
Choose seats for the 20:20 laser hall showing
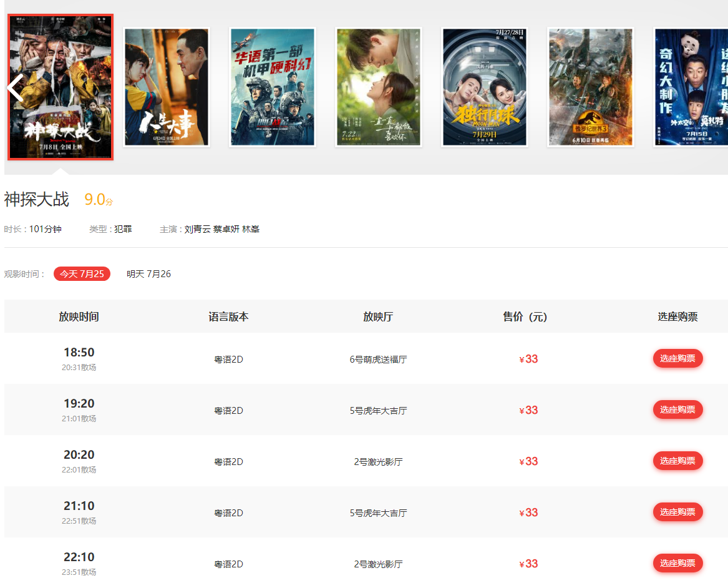pos(677,461)
